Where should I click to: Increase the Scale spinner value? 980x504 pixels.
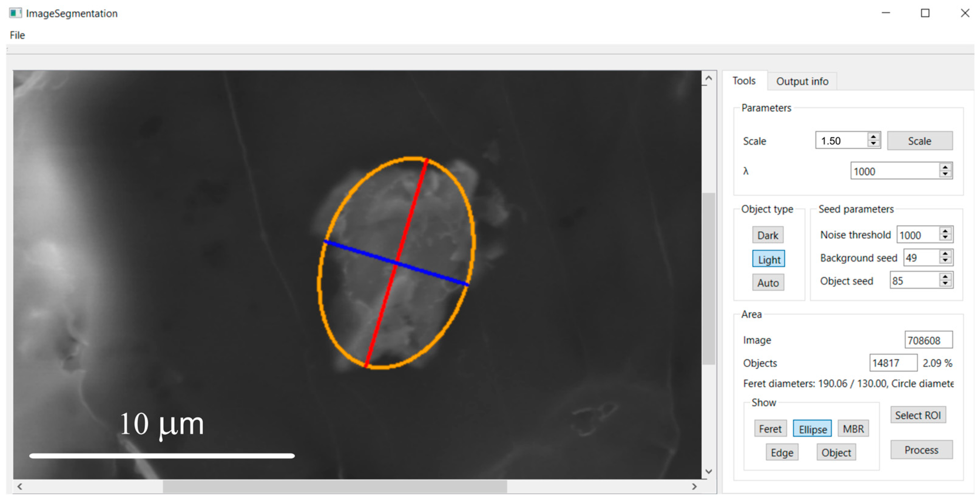coord(874,136)
